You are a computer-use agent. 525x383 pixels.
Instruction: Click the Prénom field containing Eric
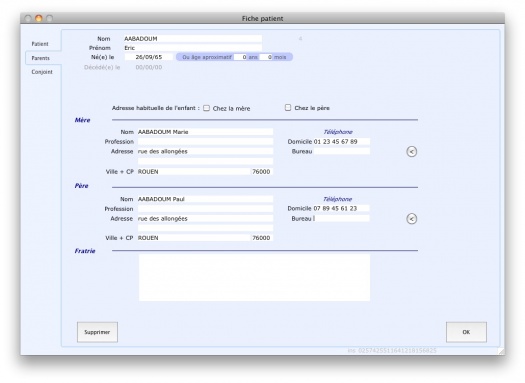193,48
